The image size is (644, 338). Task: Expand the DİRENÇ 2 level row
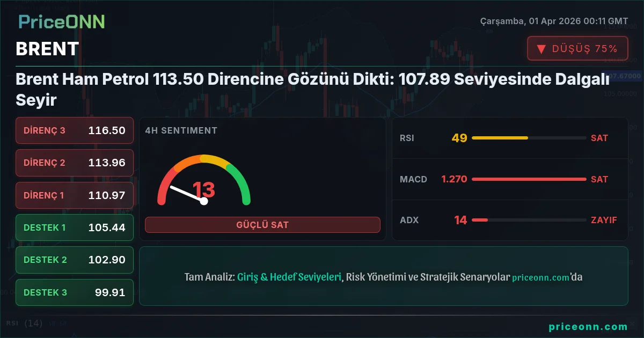(74, 163)
